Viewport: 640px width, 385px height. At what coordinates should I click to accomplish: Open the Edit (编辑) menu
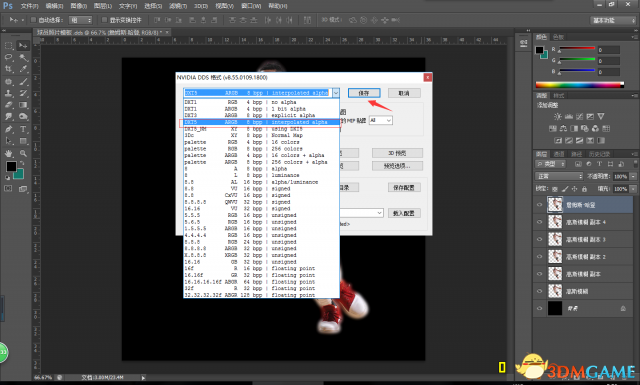coord(54,6)
